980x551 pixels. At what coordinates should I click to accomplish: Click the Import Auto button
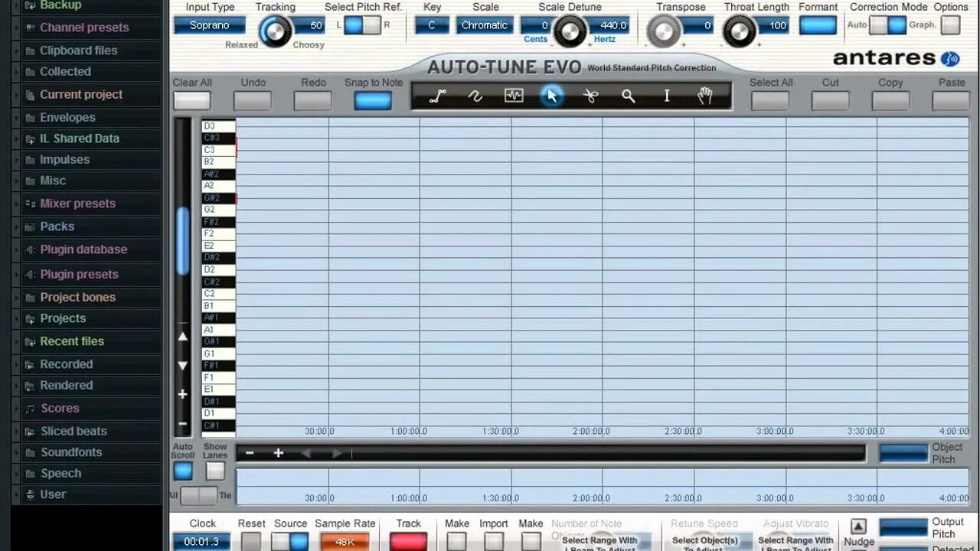[x=494, y=542]
